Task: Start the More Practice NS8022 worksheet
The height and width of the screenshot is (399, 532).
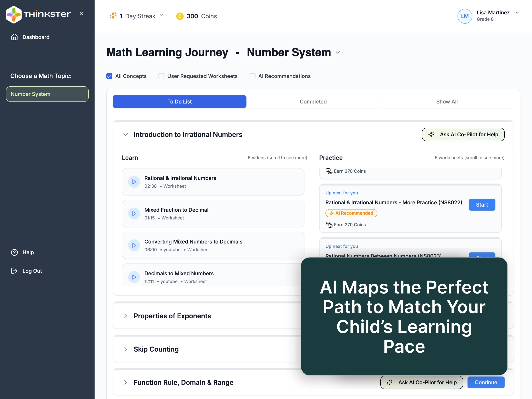Action: click(482, 205)
